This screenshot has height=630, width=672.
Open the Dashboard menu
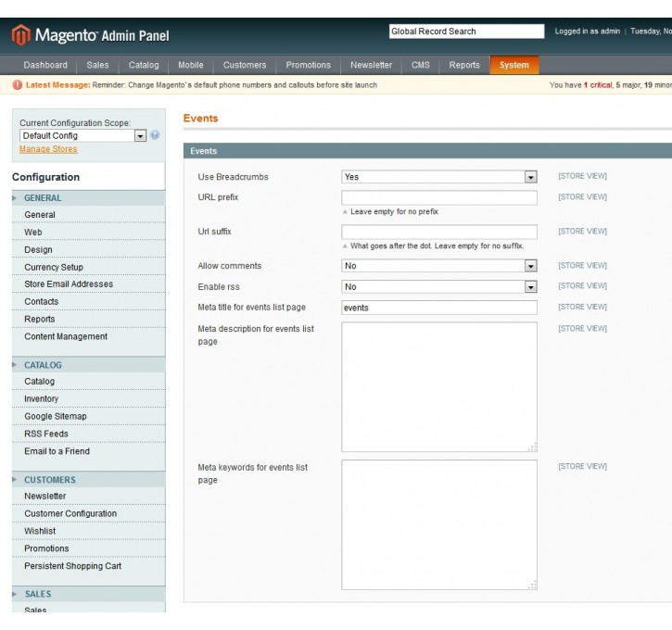[45, 65]
